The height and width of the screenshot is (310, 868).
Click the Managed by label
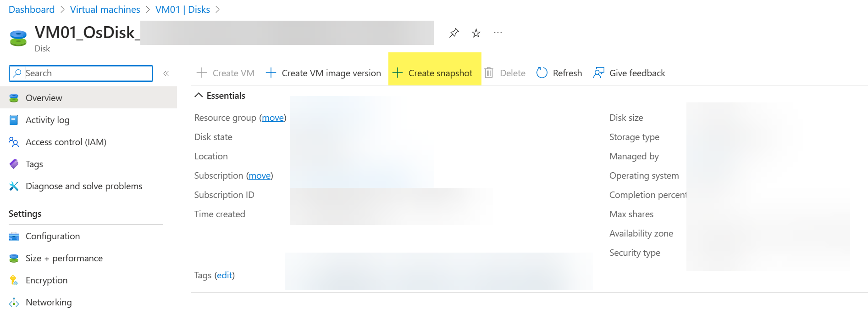pos(634,157)
